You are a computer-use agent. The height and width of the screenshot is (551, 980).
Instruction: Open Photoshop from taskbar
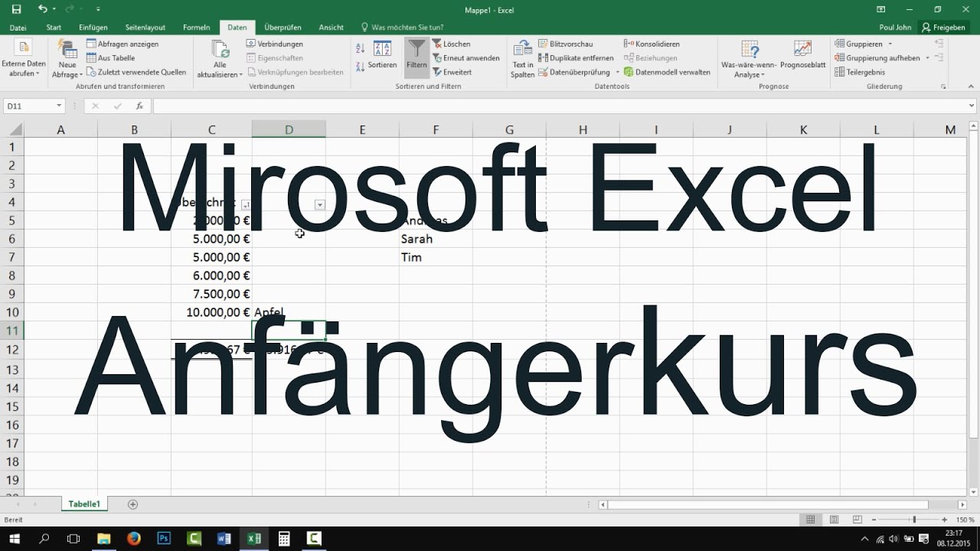[x=164, y=539]
